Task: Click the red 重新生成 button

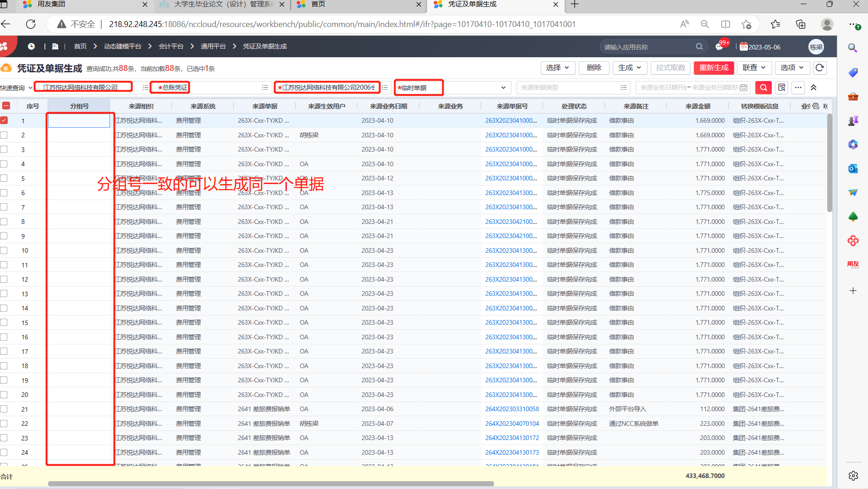Action: tap(714, 68)
